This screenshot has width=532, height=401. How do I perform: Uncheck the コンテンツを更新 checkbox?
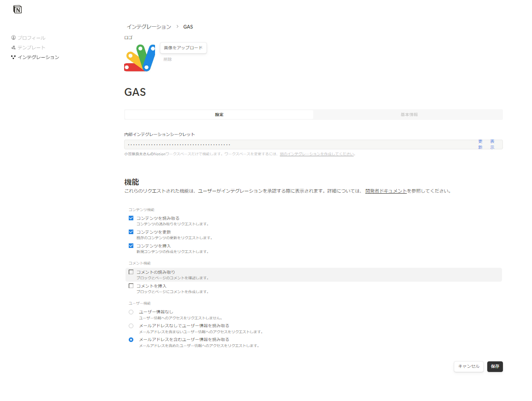click(131, 232)
